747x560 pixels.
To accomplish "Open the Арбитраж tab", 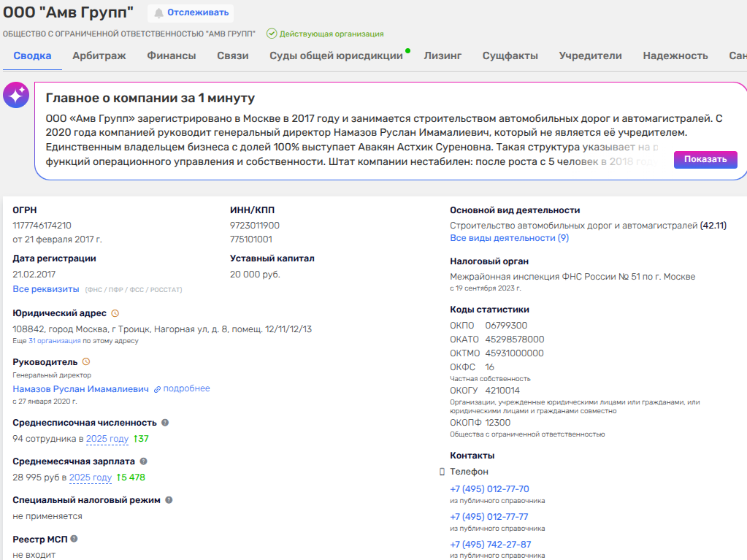I will [x=99, y=55].
